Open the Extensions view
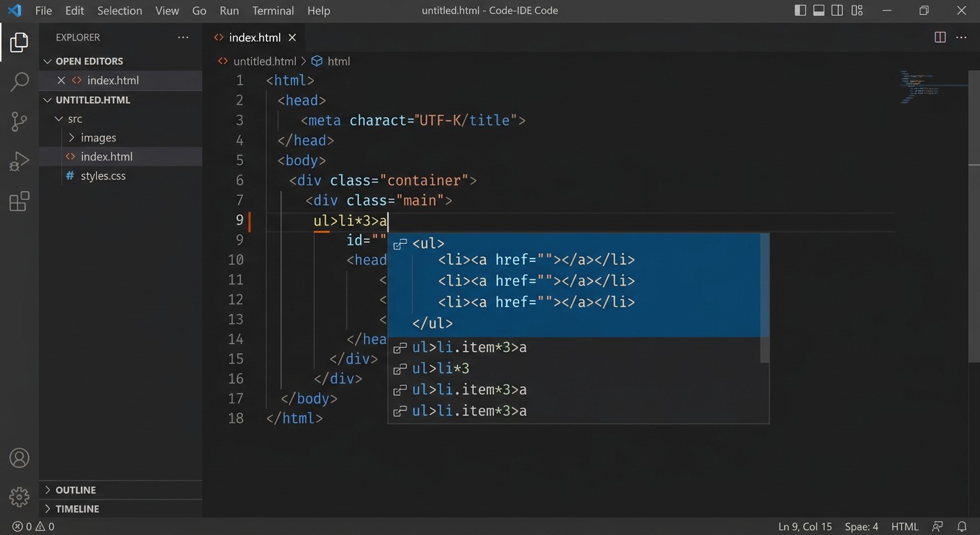The image size is (980, 535). click(x=19, y=201)
